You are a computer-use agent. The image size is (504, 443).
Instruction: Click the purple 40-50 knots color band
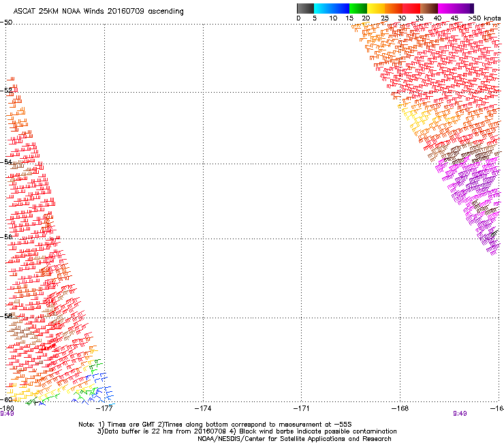tap(456, 8)
